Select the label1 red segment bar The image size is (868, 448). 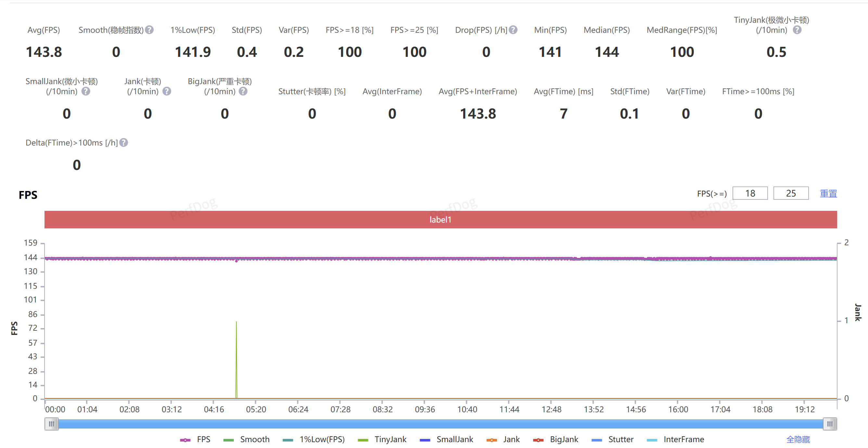pyautogui.click(x=440, y=219)
